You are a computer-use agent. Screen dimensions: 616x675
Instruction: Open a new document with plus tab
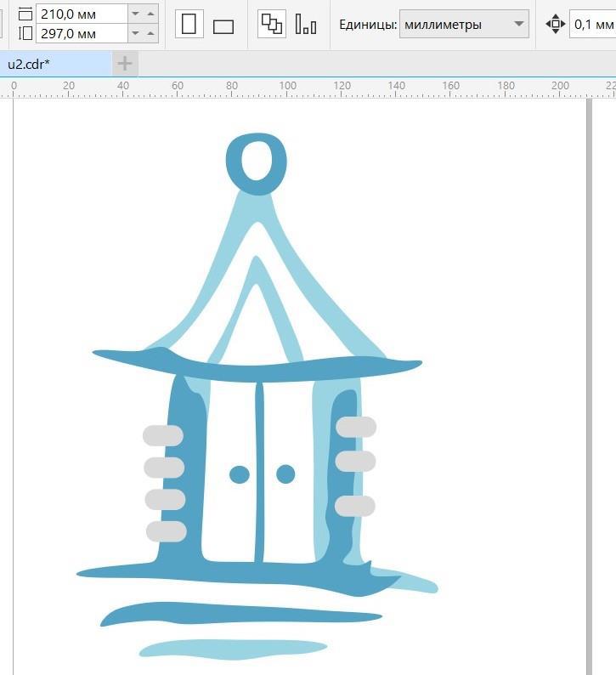(x=125, y=64)
